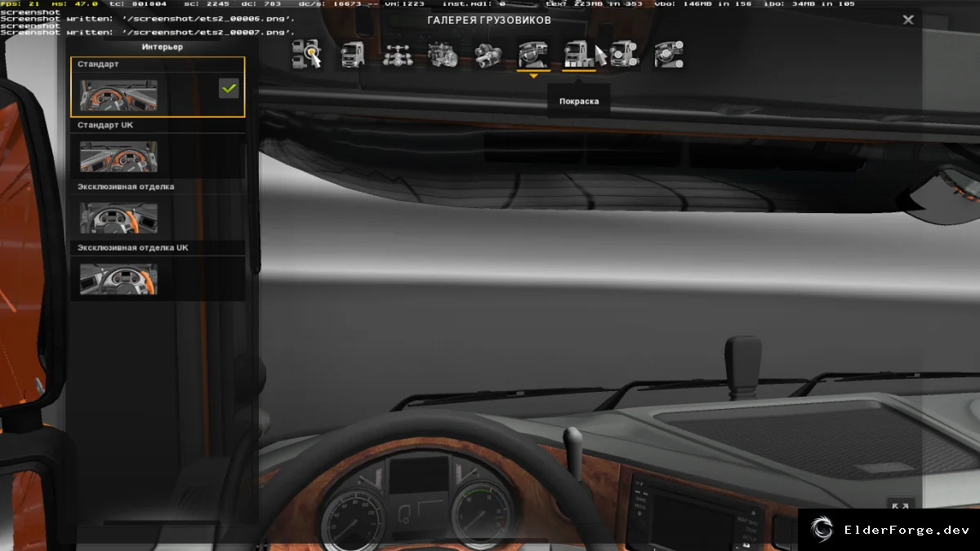
Task: Click the Эксклюзивная отделка UK label
Action: (x=133, y=247)
